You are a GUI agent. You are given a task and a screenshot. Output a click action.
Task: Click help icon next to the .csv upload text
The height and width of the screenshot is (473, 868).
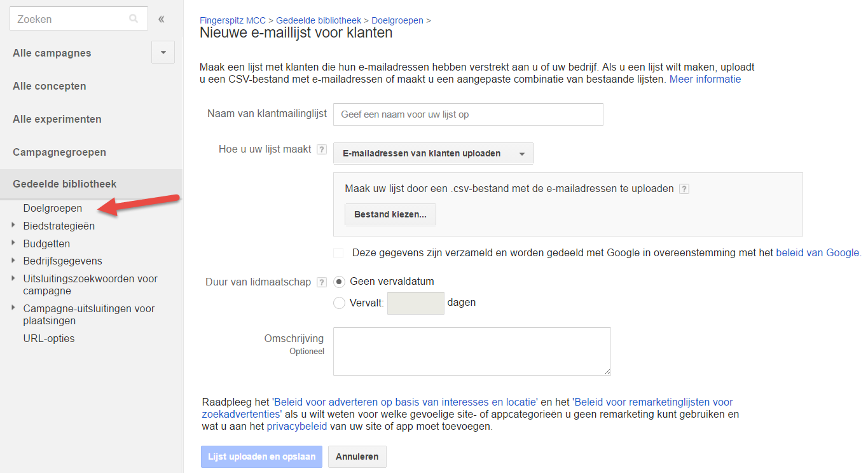684,189
